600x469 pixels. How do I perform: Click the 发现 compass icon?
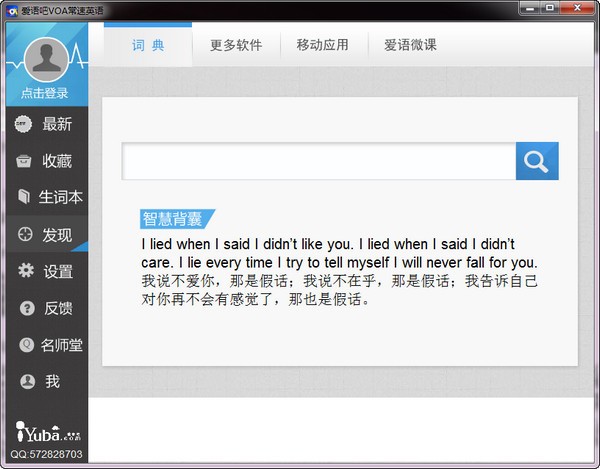25,234
